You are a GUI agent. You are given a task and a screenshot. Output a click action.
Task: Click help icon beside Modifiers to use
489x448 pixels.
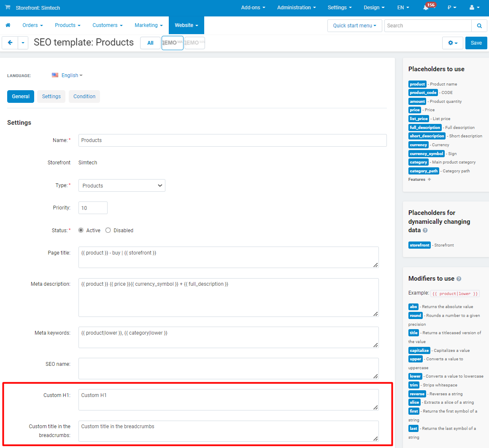[459, 279]
